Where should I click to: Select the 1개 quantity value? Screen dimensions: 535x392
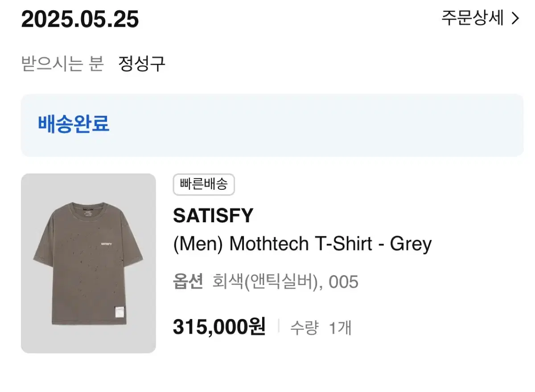340,328
